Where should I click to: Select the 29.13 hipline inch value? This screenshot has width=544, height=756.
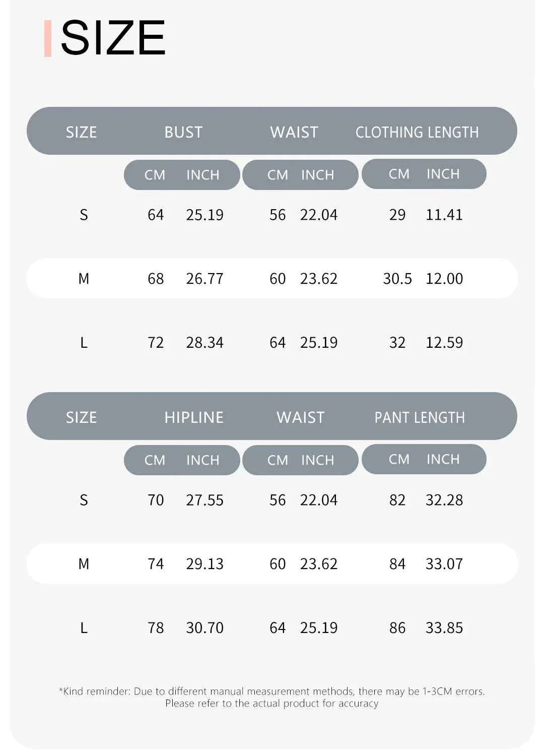(205, 564)
